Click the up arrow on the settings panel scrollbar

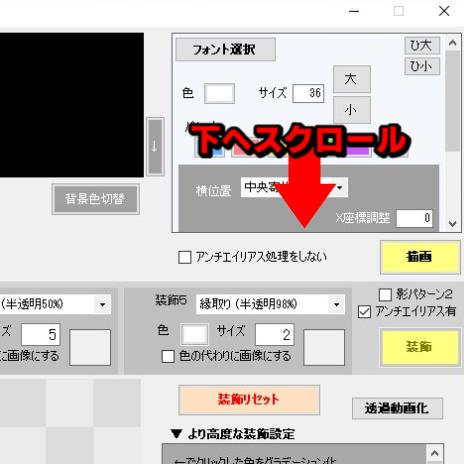[452, 43]
